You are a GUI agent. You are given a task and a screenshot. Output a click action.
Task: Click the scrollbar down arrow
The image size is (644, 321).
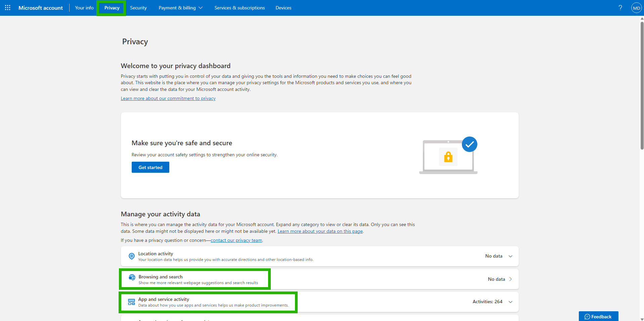click(x=642, y=319)
